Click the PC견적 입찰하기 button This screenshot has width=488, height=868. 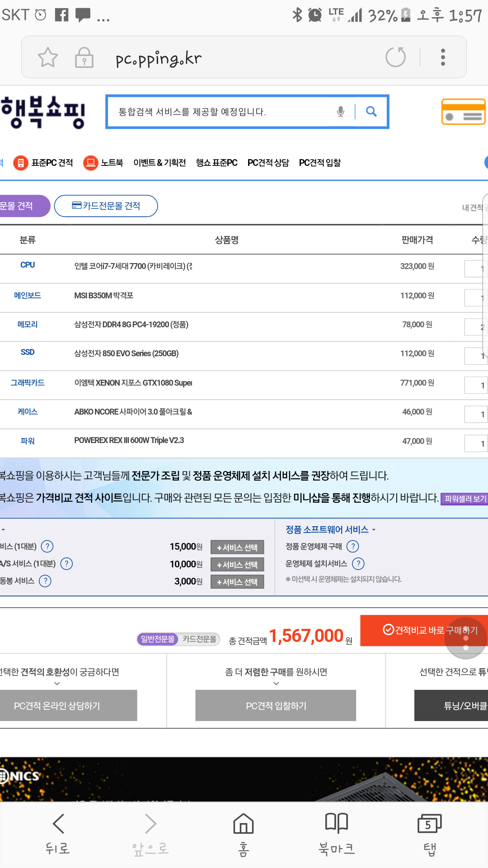point(276,706)
